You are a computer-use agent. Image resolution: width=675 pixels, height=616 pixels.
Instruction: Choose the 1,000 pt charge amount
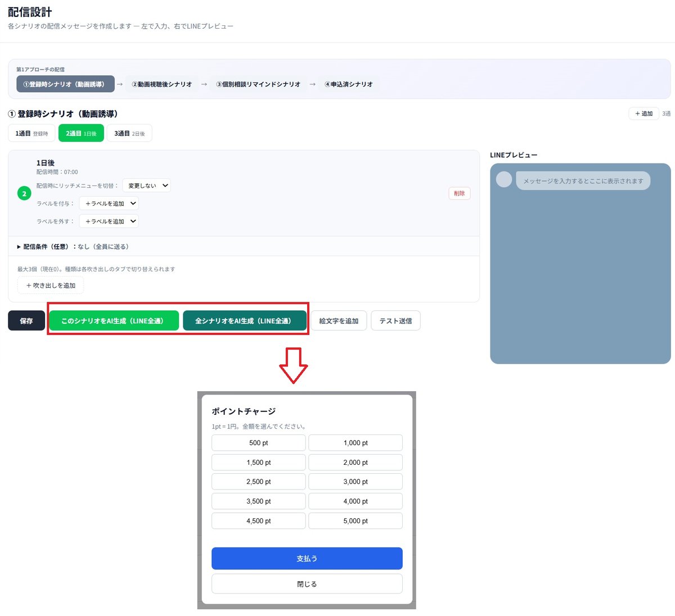[x=355, y=443]
